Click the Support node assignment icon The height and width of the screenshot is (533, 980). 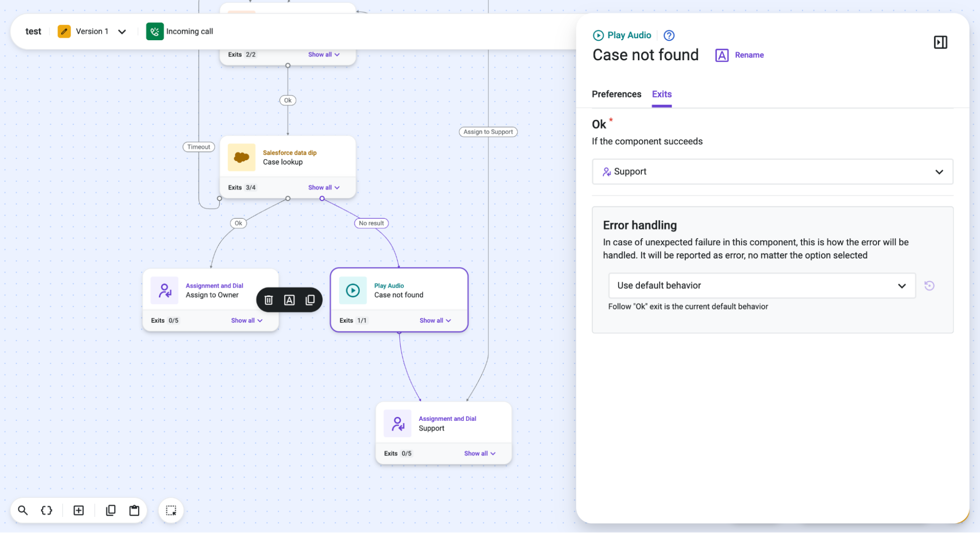tap(398, 424)
